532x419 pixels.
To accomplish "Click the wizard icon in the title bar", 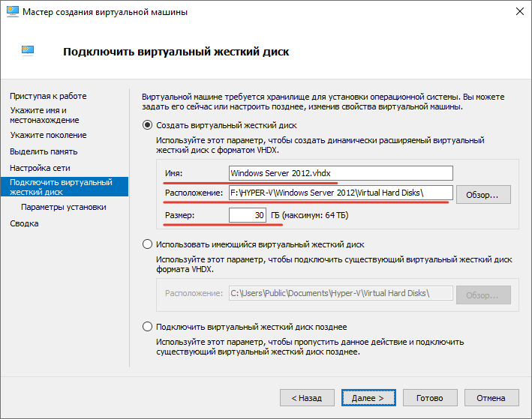I will click(12, 13).
